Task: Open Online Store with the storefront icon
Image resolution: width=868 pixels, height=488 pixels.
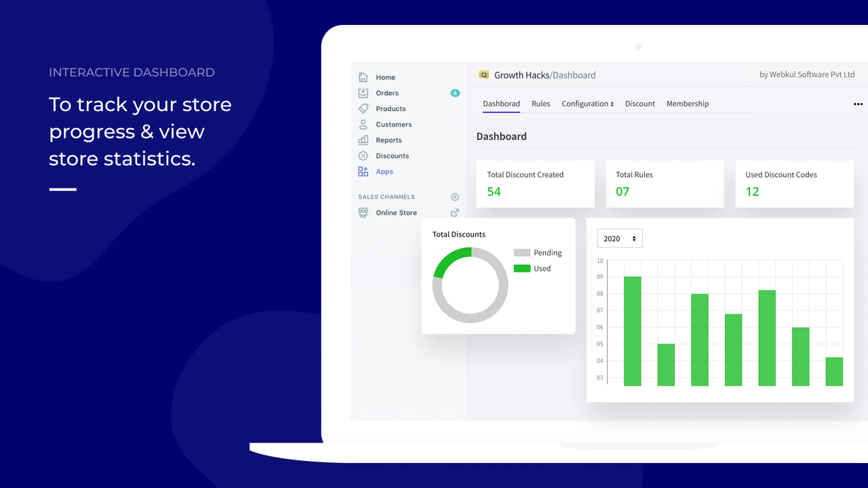Action: click(x=363, y=212)
